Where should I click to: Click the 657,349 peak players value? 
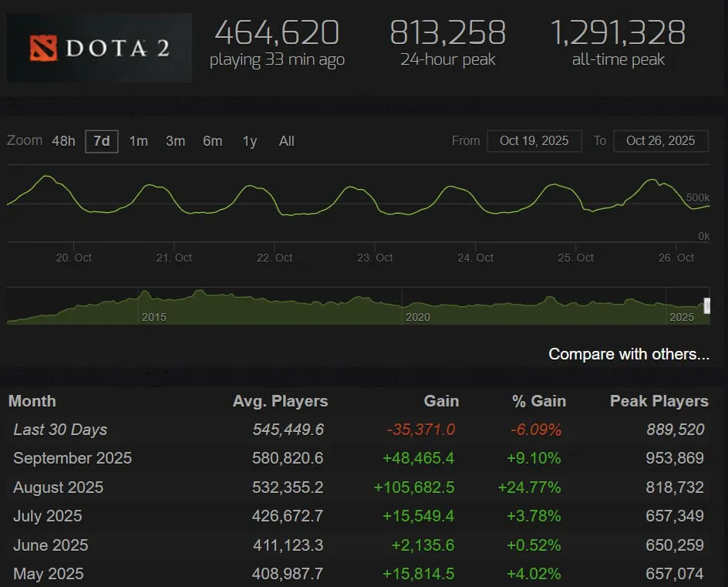tap(675, 516)
